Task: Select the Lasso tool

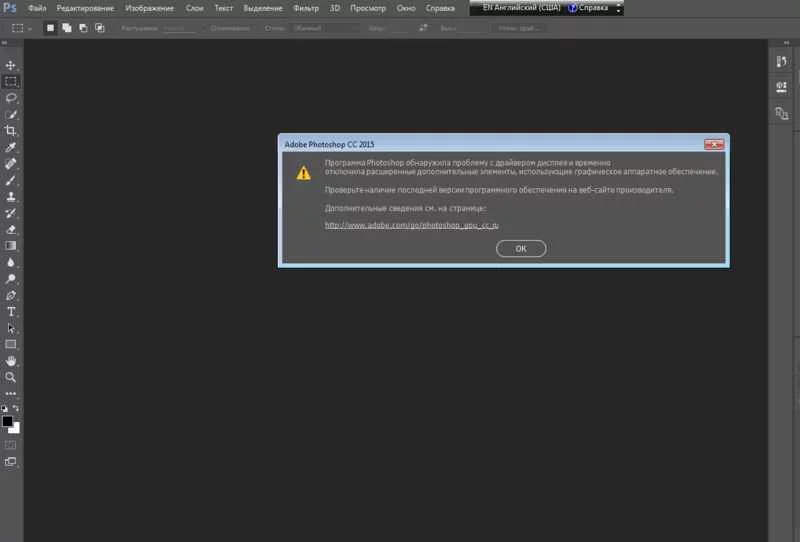Action: [x=11, y=98]
